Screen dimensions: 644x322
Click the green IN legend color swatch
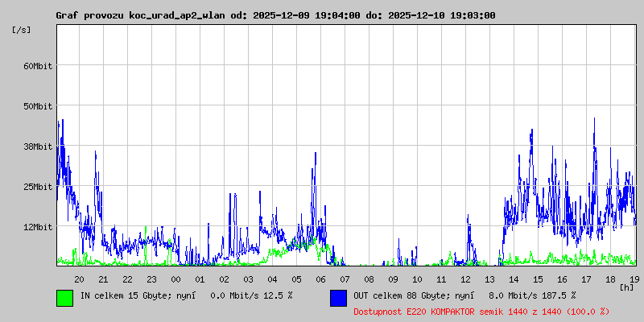point(65,298)
